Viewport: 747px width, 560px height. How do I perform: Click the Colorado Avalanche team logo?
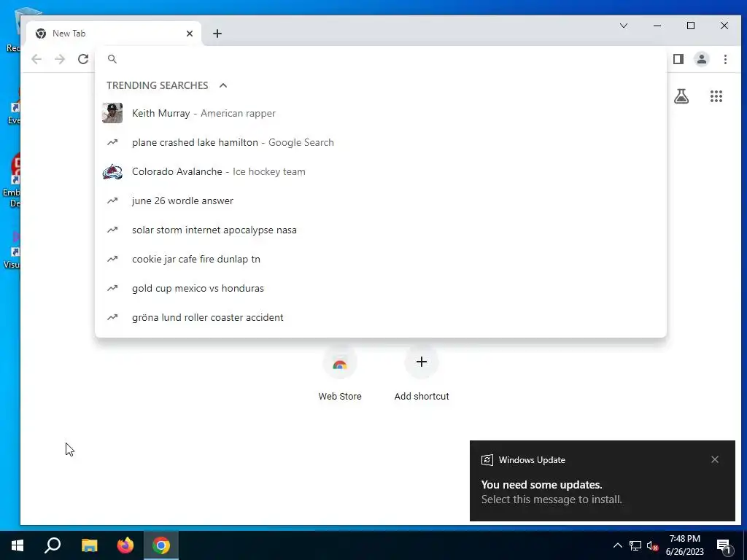point(112,171)
